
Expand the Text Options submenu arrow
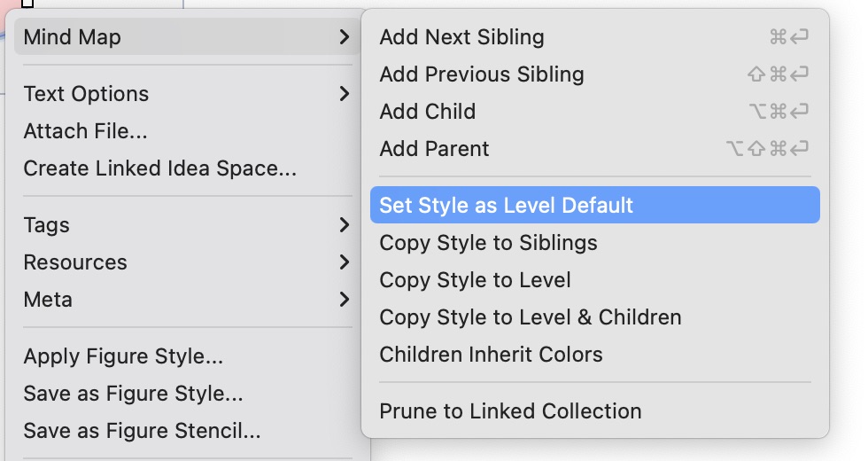click(x=345, y=94)
